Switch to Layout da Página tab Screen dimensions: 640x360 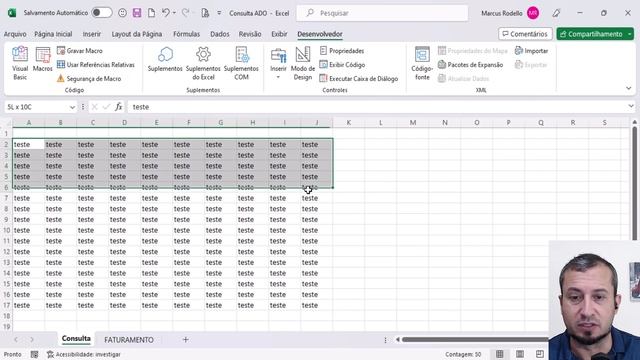137,34
